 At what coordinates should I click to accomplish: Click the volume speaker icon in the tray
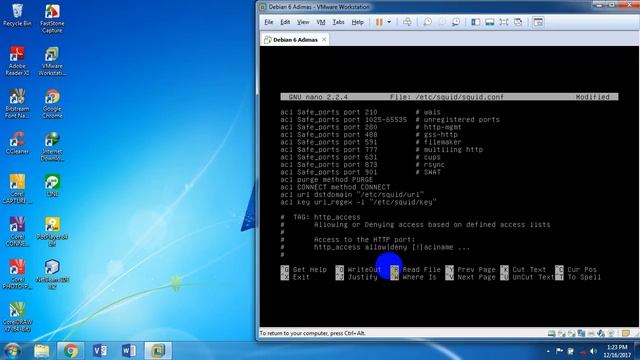point(593,351)
